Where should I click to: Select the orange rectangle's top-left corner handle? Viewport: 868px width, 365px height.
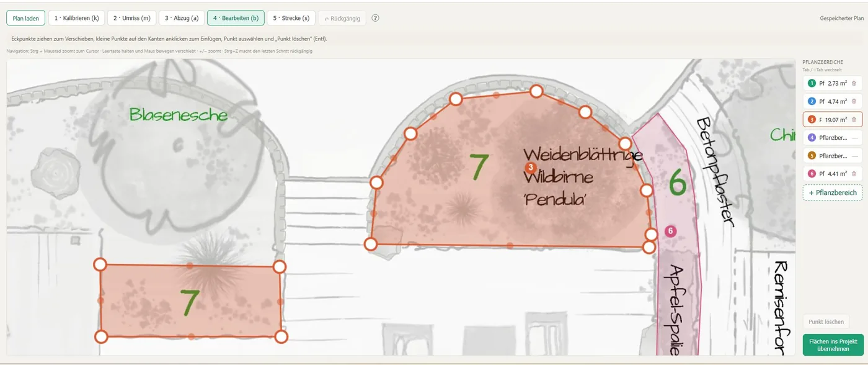point(100,264)
